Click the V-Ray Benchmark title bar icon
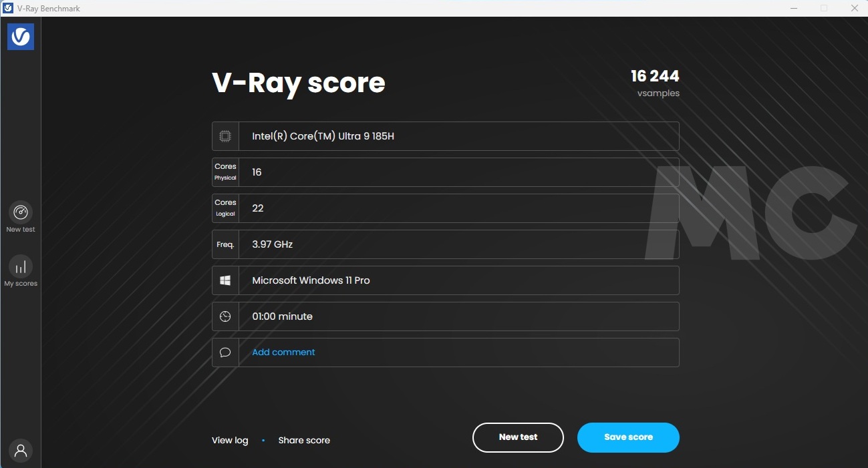 pyautogui.click(x=8, y=8)
